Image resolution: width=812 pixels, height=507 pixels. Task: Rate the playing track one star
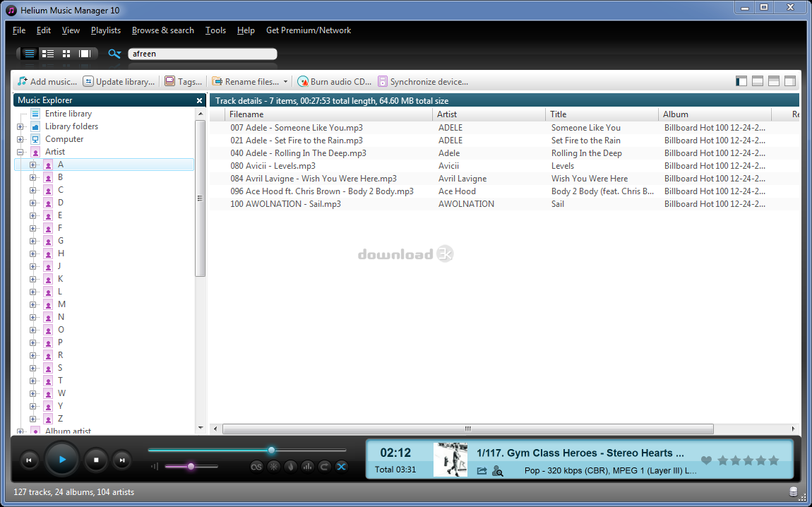coord(722,460)
